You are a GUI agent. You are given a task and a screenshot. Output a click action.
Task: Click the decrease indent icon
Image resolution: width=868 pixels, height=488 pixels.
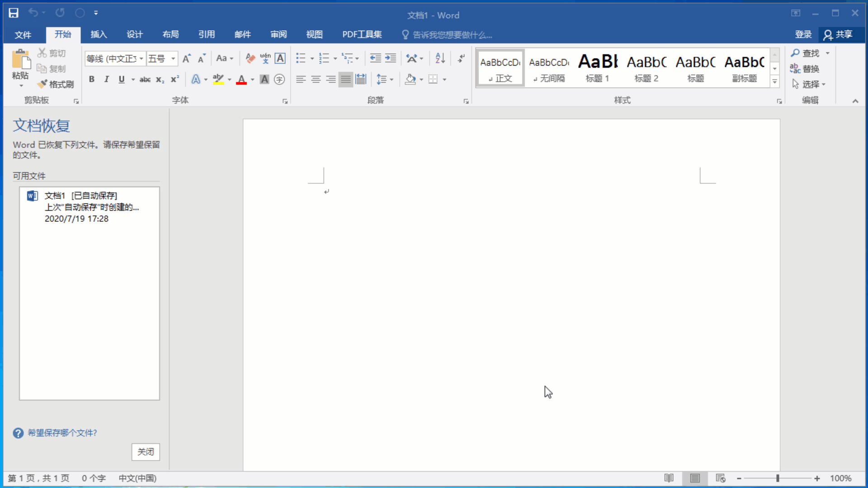(x=375, y=58)
